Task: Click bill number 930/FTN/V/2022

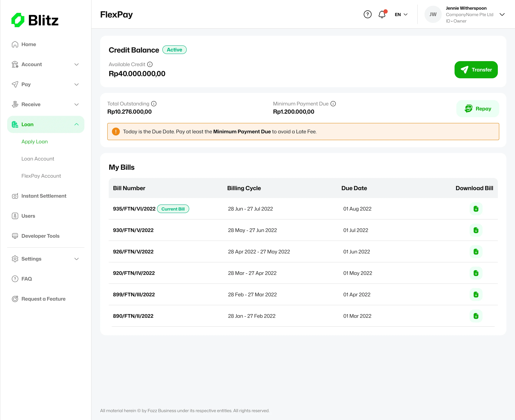Action: [x=133, y=230]
